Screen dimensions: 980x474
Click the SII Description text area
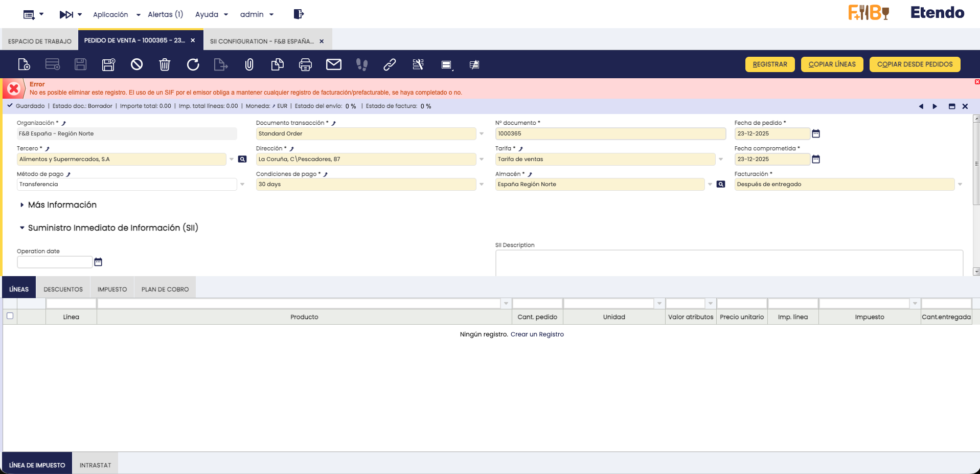click(728, 262)
